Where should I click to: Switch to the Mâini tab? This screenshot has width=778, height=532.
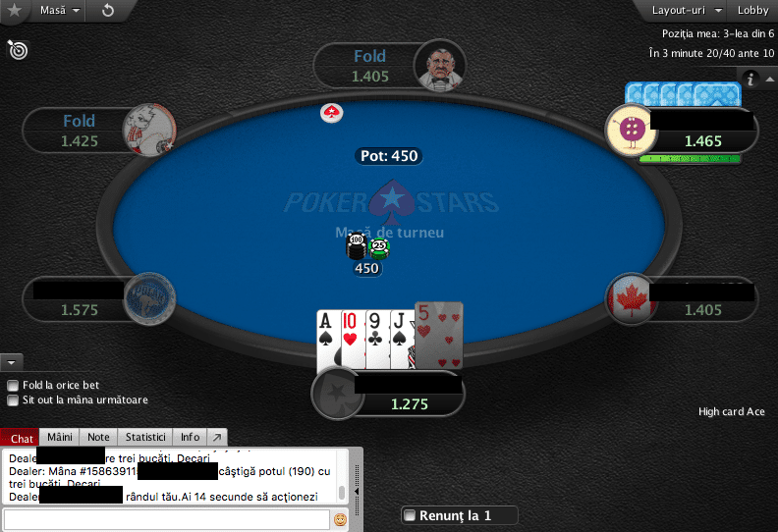(60, 438)
